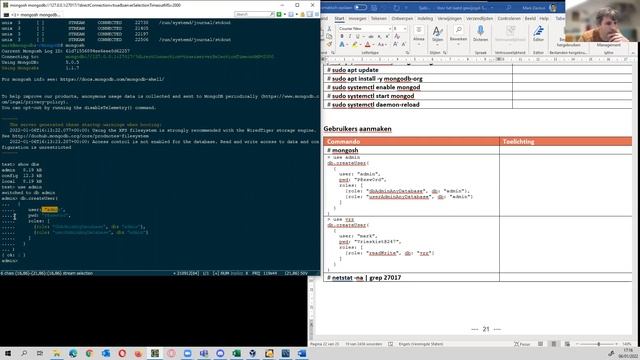Open the Windows Start menu

click(7, 353)
